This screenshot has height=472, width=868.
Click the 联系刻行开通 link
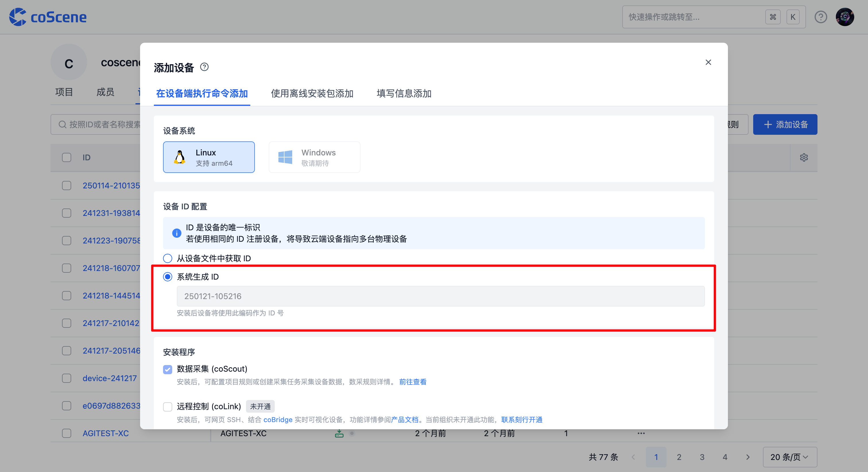coord(522,420)
